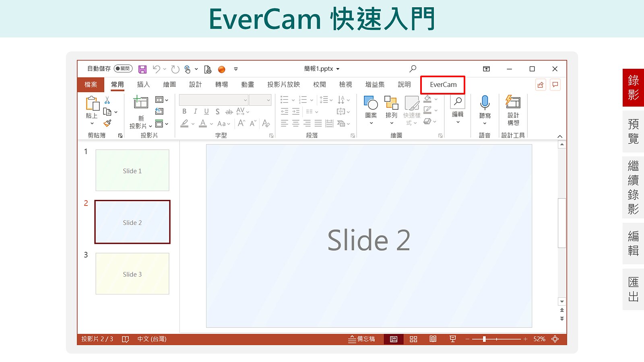
Task: Expand the font size dropdown
Action: click(x=268, y=100)
